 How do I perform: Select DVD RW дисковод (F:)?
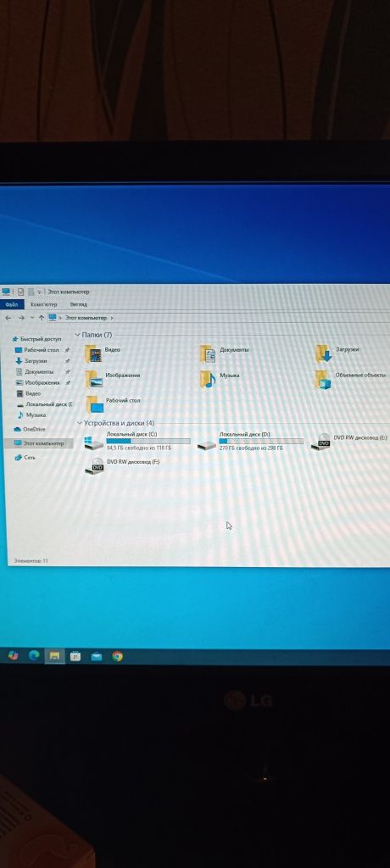click(x=122, y=465)
